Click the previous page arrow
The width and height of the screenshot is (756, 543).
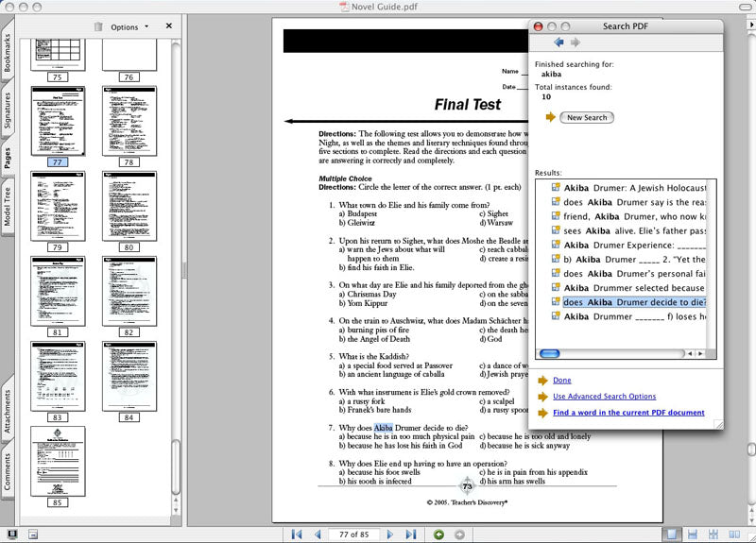318,535
